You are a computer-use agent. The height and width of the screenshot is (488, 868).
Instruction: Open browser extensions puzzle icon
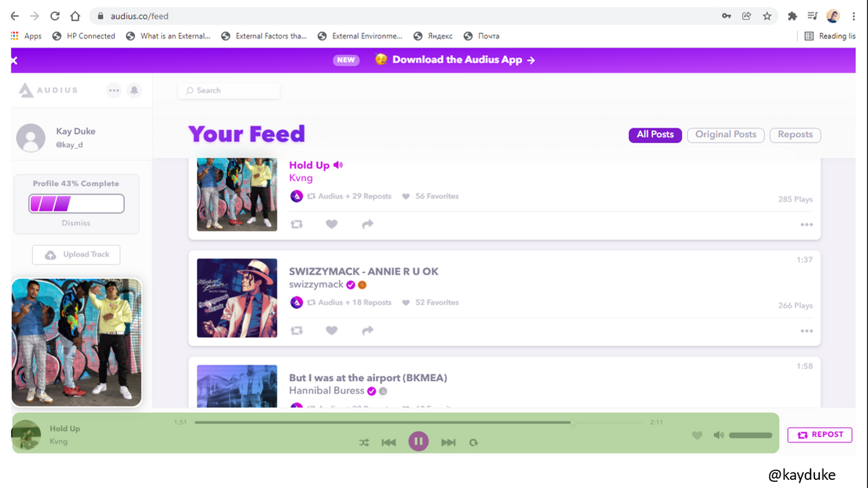point(792,16)
